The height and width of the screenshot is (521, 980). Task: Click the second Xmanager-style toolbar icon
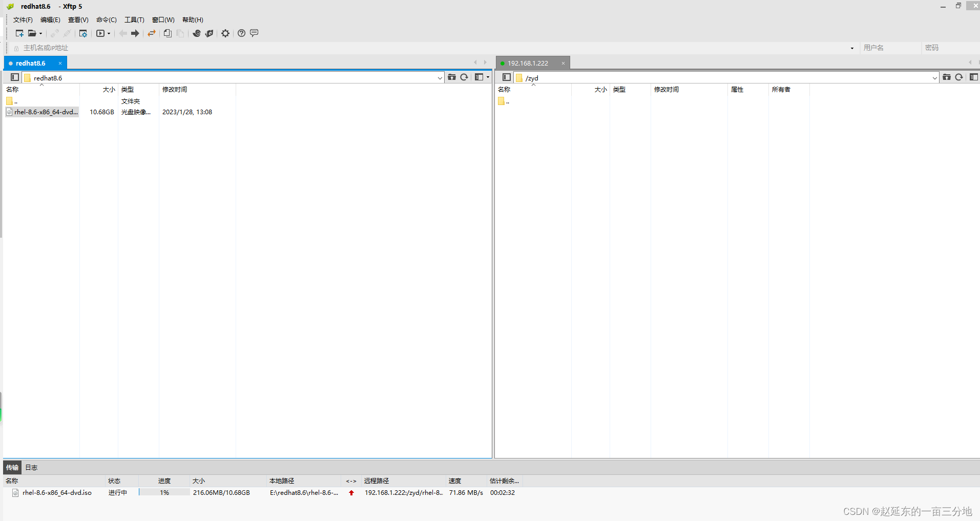click(x=209, y=33)
